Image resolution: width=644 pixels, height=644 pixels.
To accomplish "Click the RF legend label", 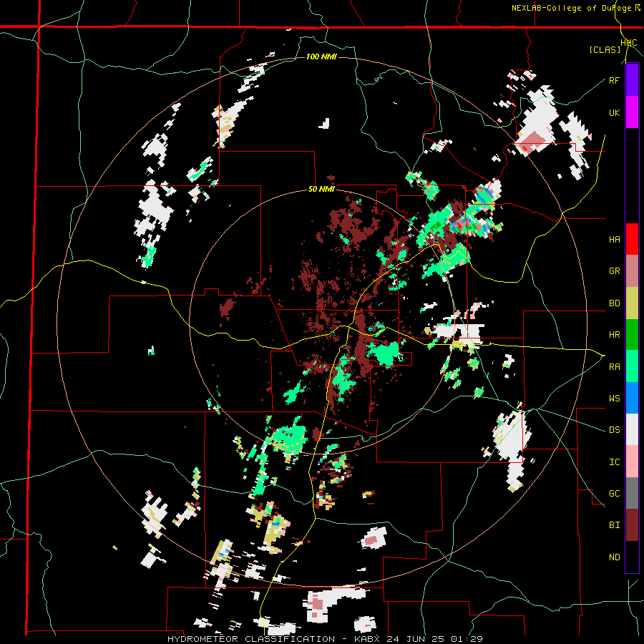I will tap(614, 80).
